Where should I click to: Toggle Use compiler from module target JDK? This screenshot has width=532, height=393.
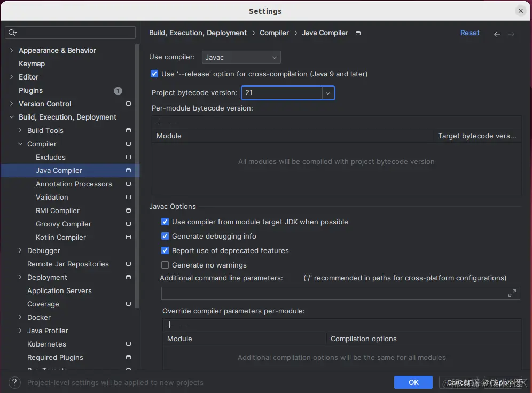tap(165, 222)
